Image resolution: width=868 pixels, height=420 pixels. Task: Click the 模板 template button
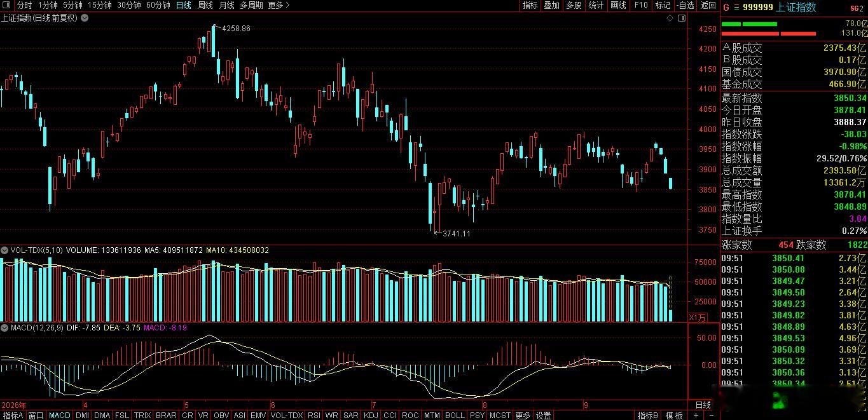[675, 416]
